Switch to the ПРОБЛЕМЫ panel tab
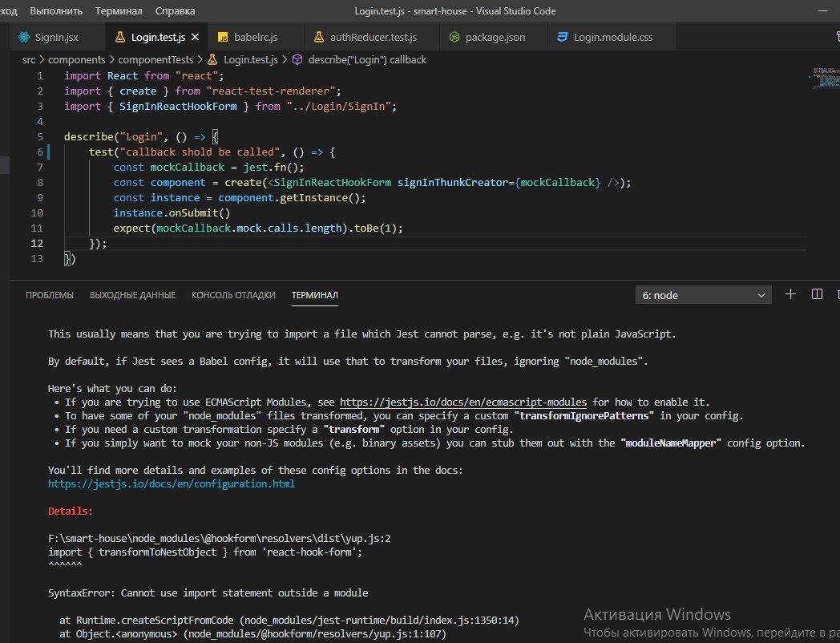 pos(50,295)
